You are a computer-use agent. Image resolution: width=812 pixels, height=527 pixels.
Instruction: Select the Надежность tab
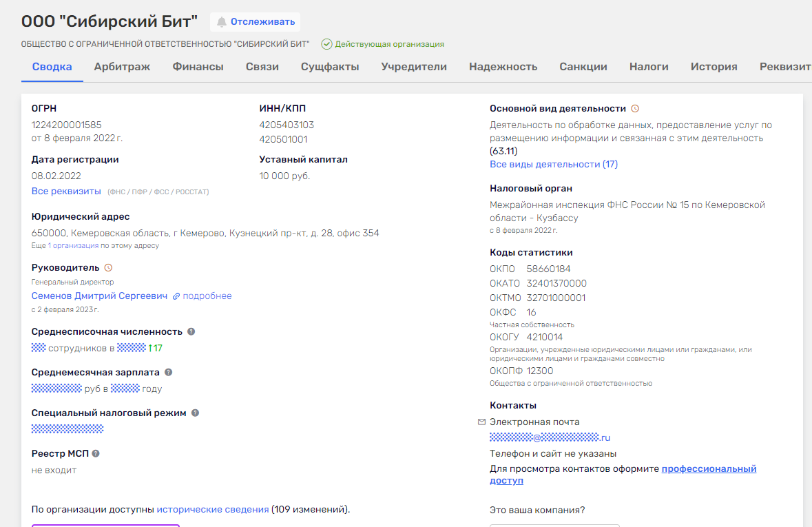click(503, 67)
